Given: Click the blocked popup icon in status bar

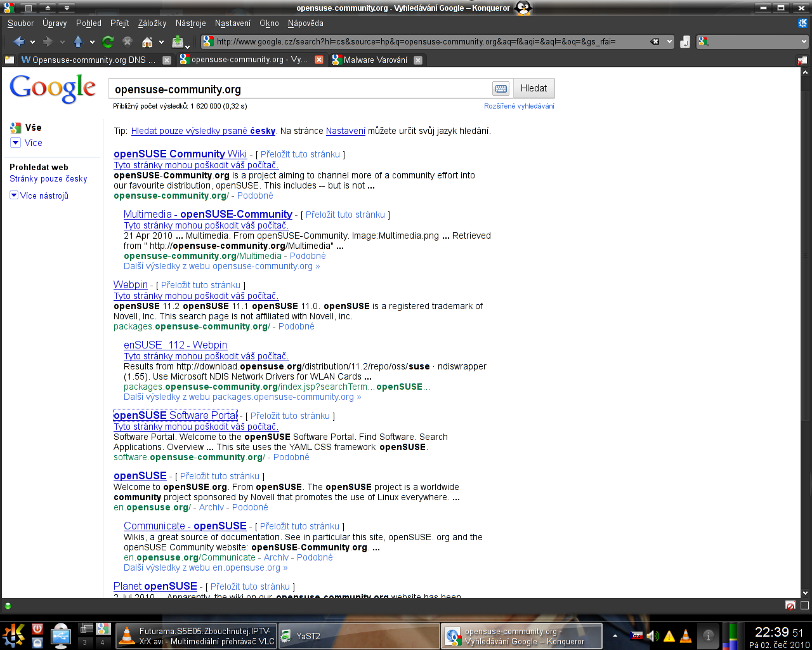Looking at the screenshot, I should (790, 606).
